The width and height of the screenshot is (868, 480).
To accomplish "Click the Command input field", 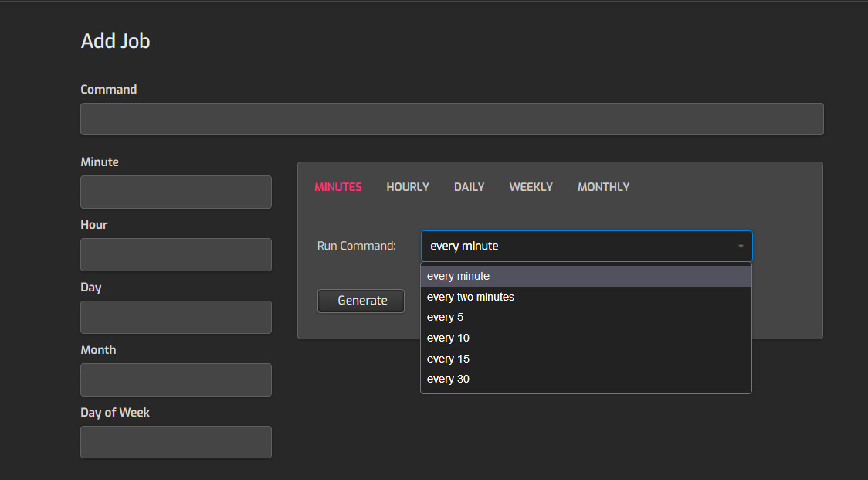I will pyautogui.click(x=452, y=119).
